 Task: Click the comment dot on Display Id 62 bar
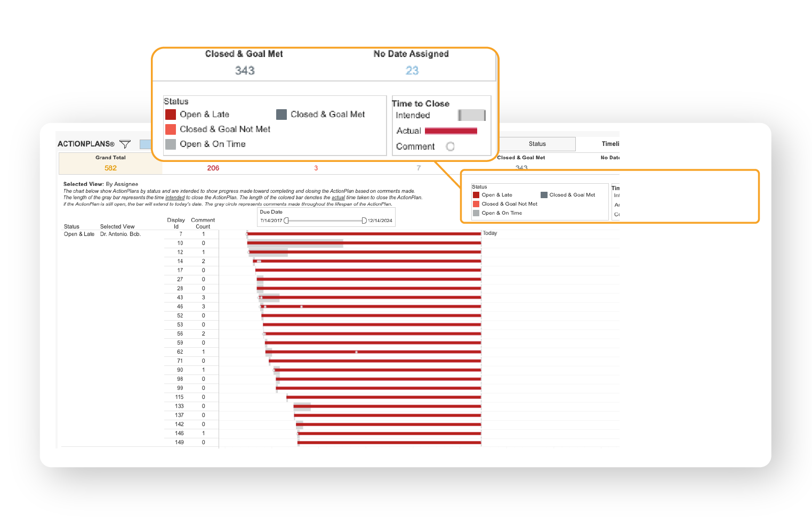(356, 352)
